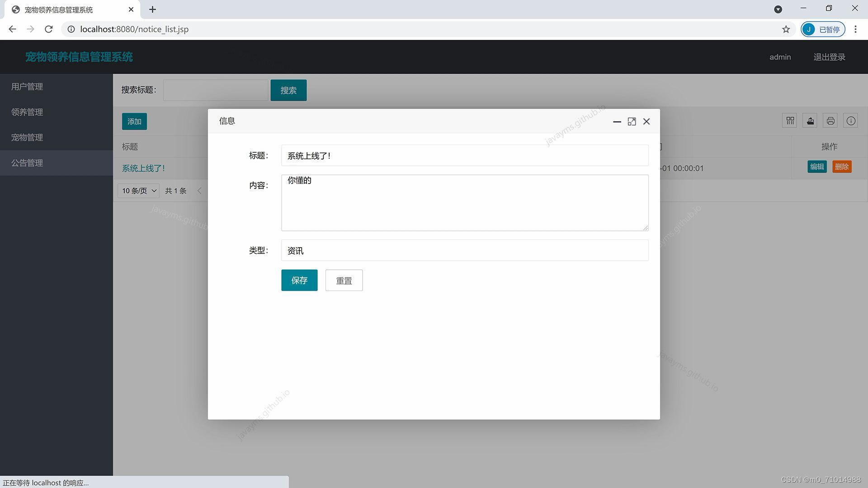Click the tab search dropdown icon
Screen dimensions: 868x488
coord(778,9)
